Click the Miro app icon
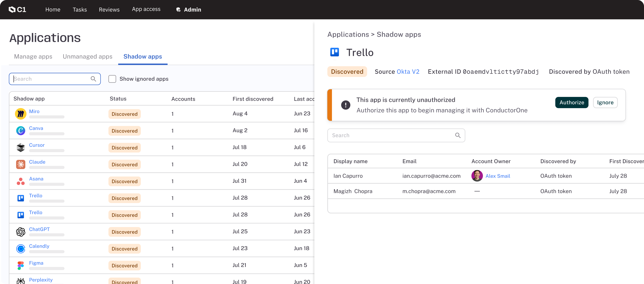The height and width of the screenshot is (284, 644). (x=21, y=114)
